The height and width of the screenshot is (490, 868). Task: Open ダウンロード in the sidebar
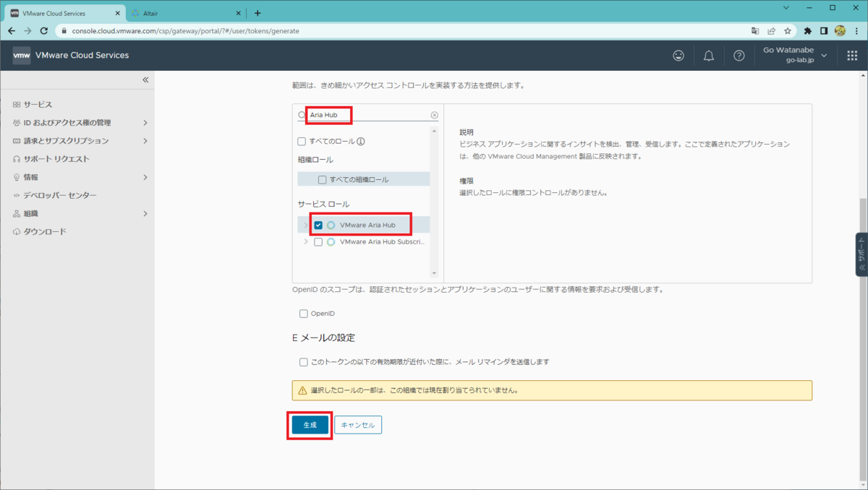pos(45,232)
